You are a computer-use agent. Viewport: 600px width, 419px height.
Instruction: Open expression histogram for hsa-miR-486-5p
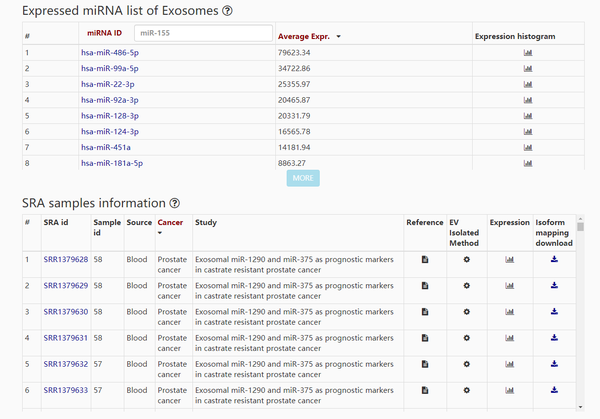click(x=527, y=53)
